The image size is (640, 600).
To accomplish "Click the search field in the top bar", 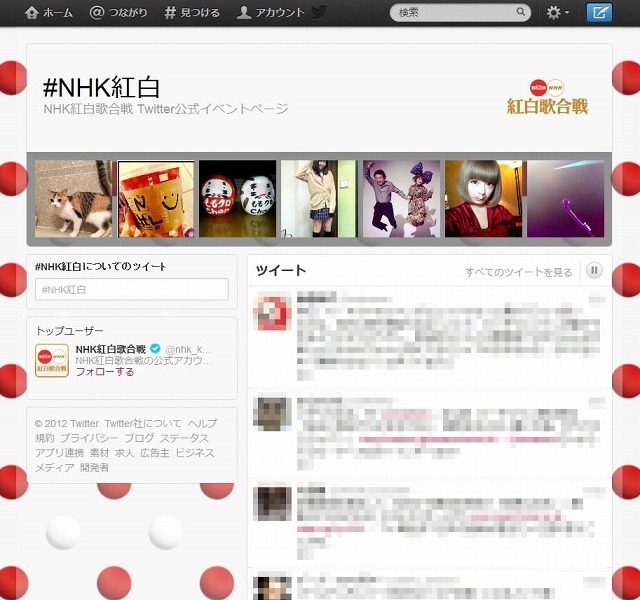I will pos(460,13).
